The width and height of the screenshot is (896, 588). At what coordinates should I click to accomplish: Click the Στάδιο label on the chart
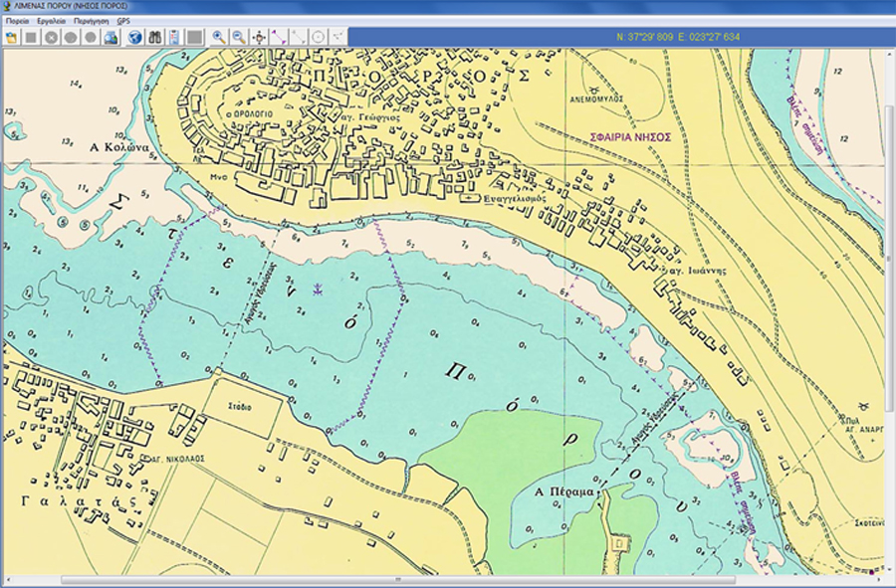pos(239,407)
